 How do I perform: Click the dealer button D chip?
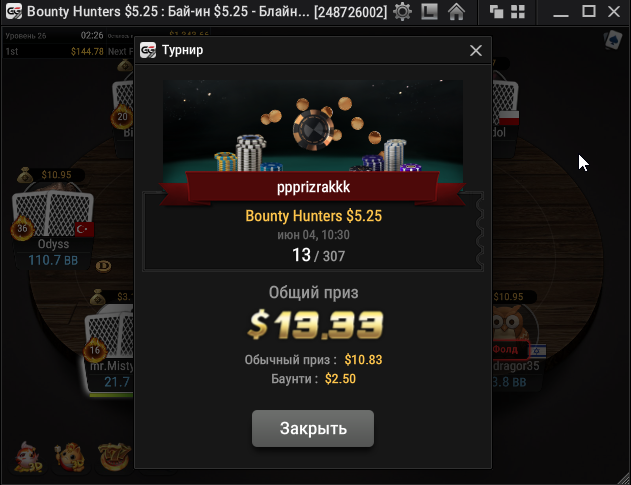point(103,266)
